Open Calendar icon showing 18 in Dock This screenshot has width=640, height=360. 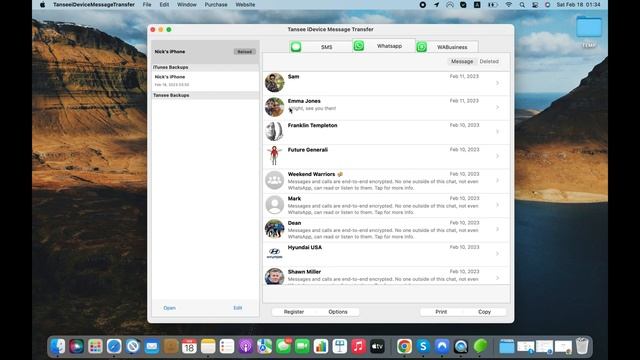tap(189, 347)
